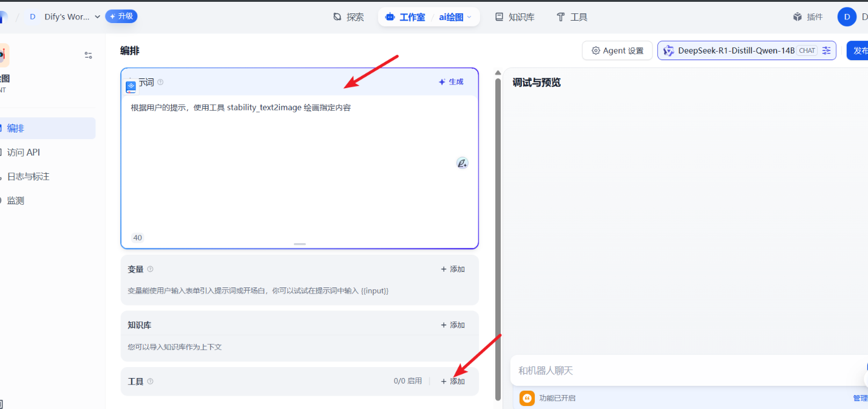
Task: Expand the ai绘图 app switcher dropdown
Action: (x=455, y=17)
